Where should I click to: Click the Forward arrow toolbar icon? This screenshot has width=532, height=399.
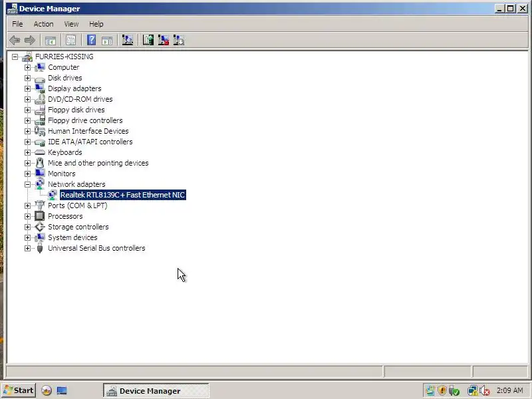click(x=30, y=41)
